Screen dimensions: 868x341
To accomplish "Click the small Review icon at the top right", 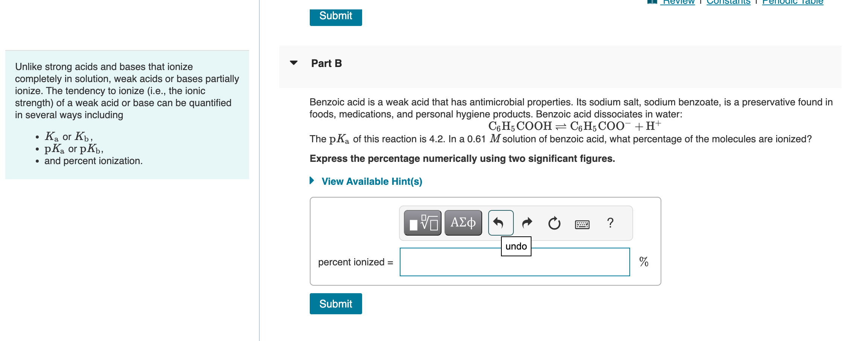I will [x=652, y=2].
